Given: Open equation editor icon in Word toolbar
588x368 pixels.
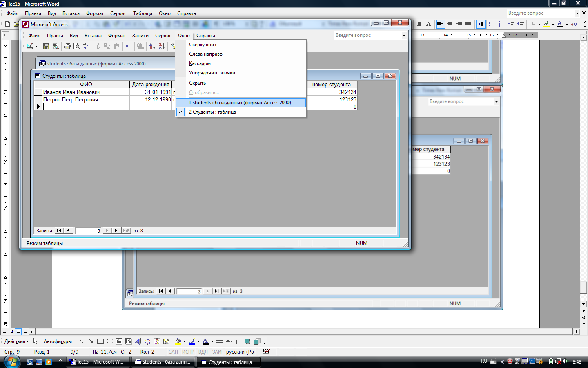Looking at the screenshot, I should 575,24.
